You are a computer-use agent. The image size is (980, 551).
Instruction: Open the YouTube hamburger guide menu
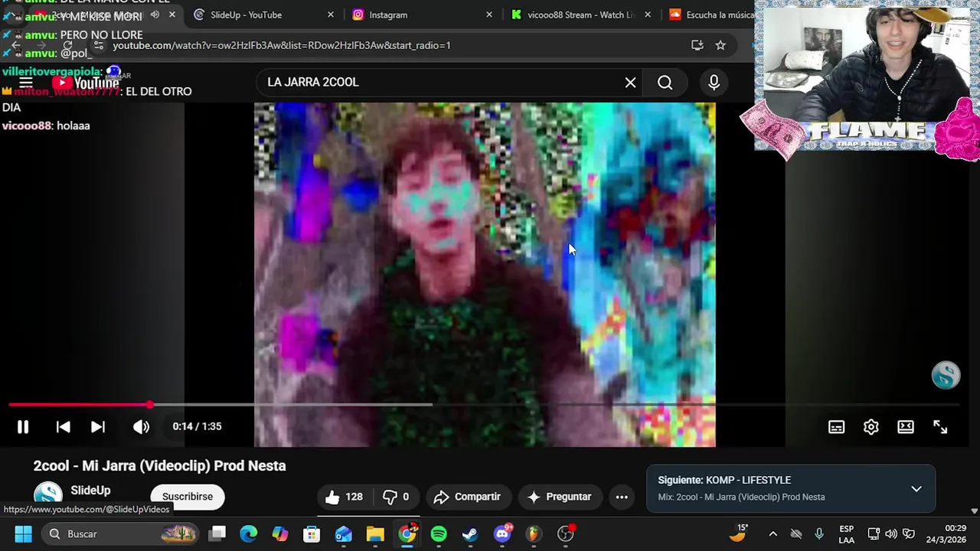click(x=25, y=83)
